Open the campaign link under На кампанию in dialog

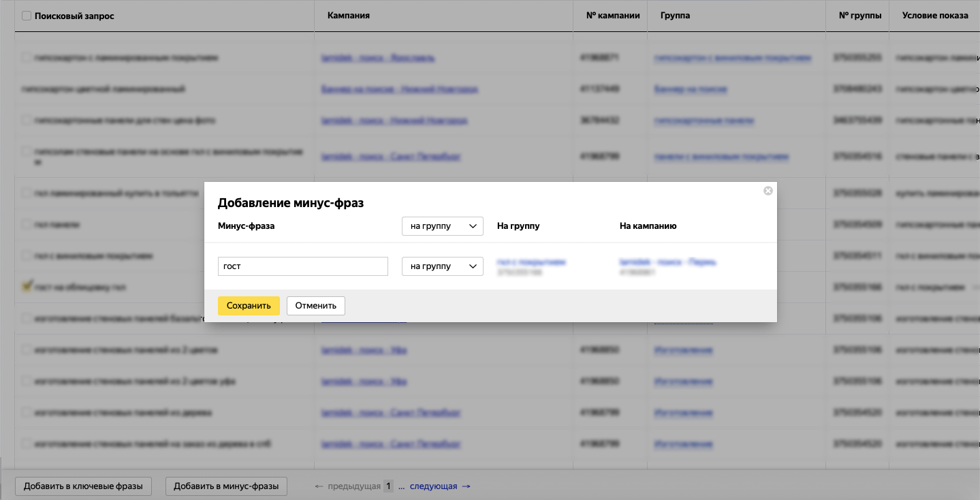click(667, 262)
